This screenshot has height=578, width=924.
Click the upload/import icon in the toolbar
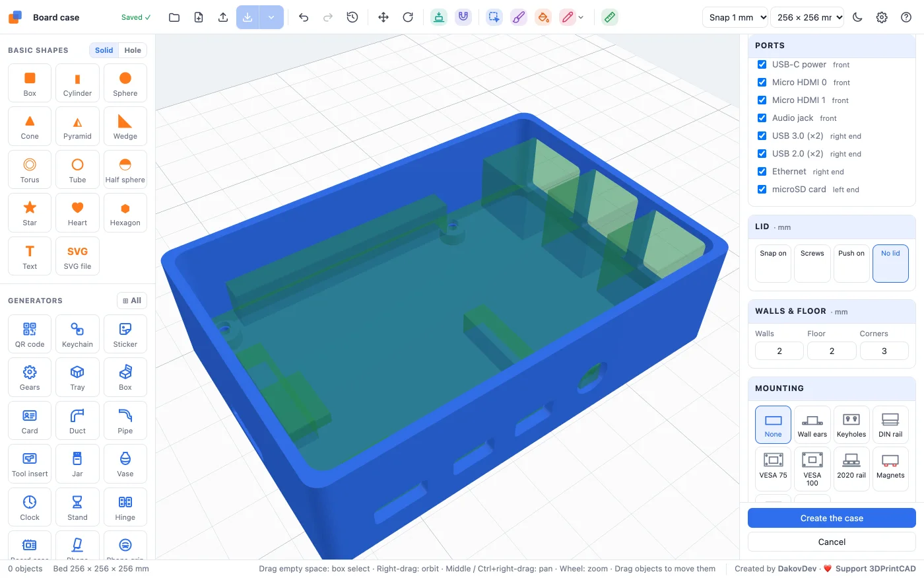click(x=223, y=17)
